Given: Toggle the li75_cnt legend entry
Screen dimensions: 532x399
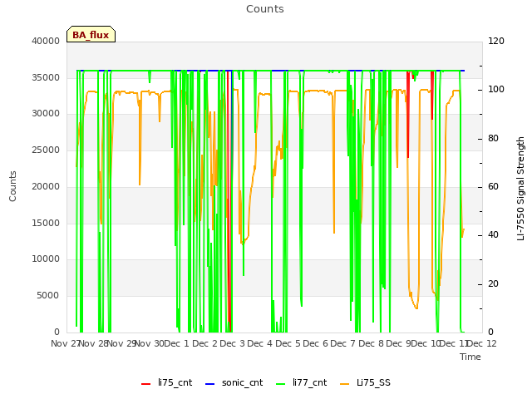Looking at the screenshot, I should tap(166, 382).
